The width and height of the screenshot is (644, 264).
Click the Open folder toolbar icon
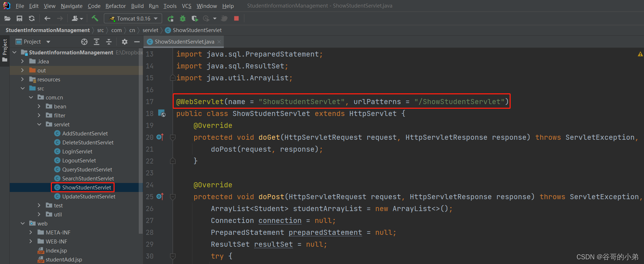click(7, 18)
